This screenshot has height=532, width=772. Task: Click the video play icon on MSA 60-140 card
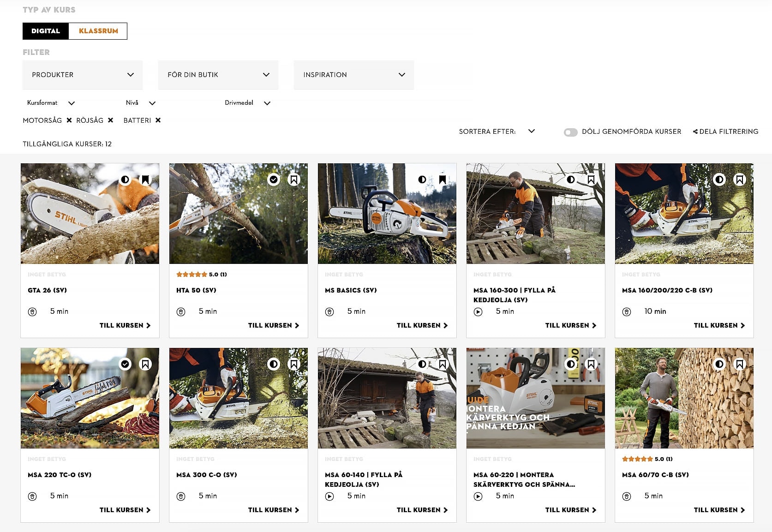pos(329,496)
